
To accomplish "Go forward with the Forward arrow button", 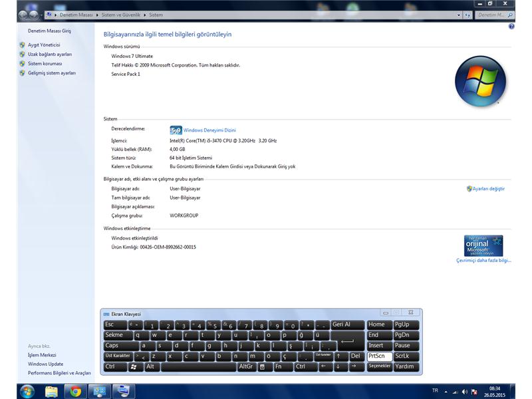I will 33,15.
